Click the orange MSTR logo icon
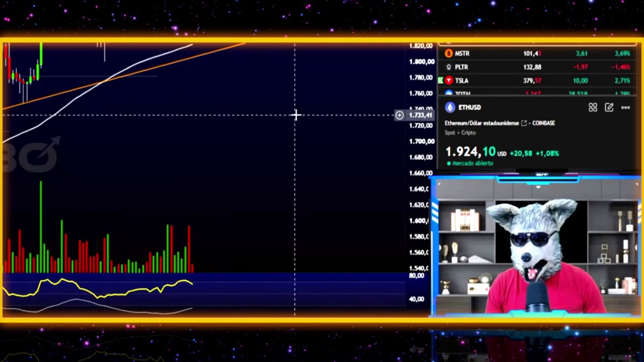This screenshot has height=362, width=644. point(449,53)
